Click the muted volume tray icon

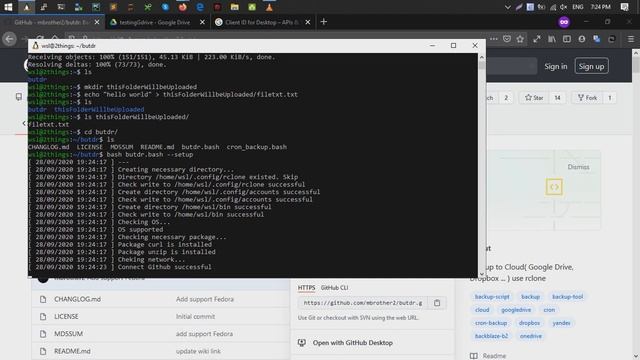tap(564, 7)
